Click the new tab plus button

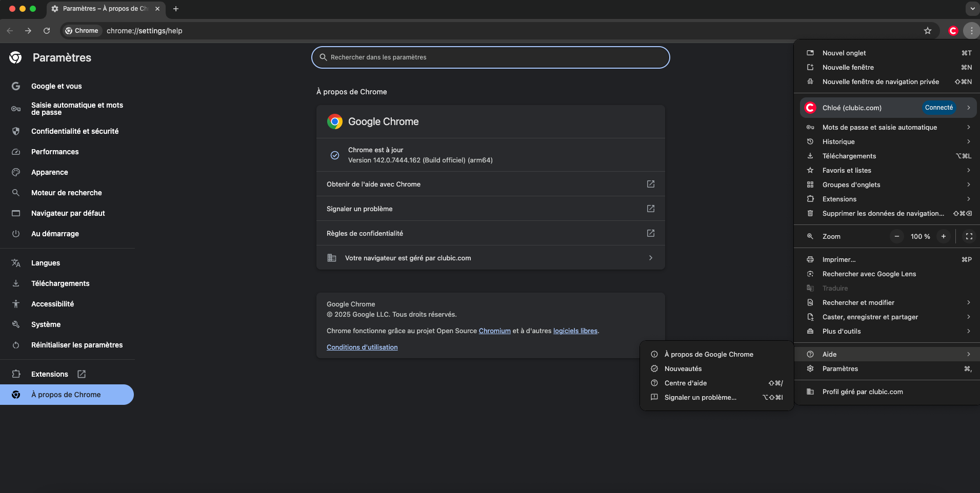tap(176, 9)
